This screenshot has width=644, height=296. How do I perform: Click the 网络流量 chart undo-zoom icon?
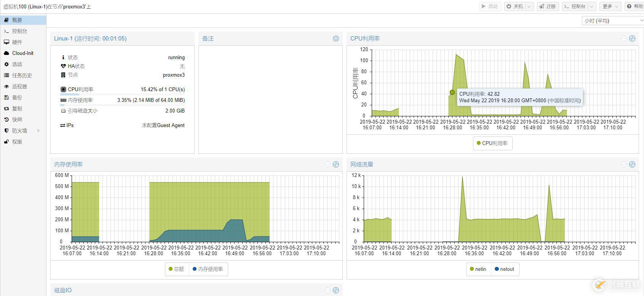pos(623,164)
